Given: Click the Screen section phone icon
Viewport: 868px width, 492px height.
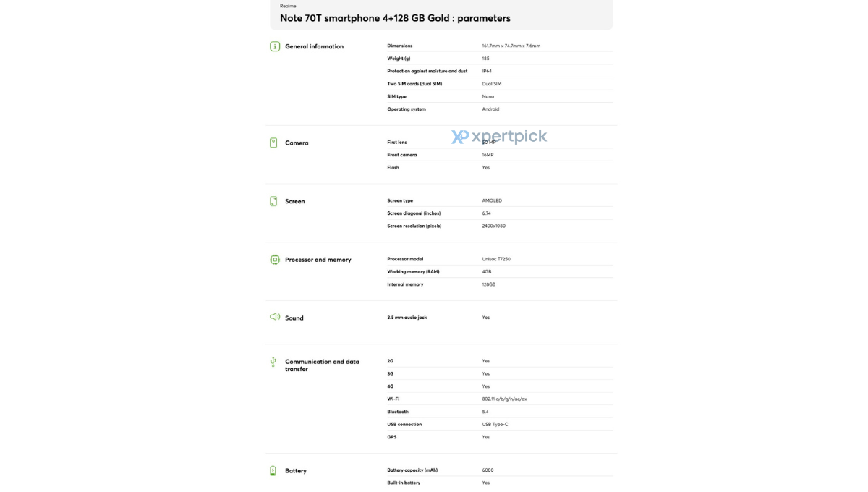Looking at the screenshot, I should coord(273,201).
